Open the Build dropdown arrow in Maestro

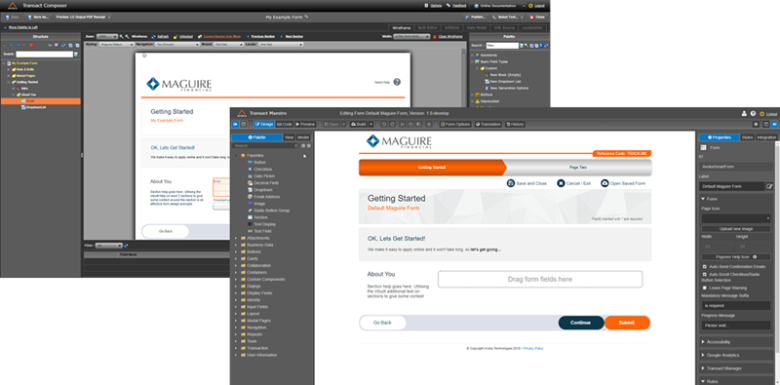371,124
